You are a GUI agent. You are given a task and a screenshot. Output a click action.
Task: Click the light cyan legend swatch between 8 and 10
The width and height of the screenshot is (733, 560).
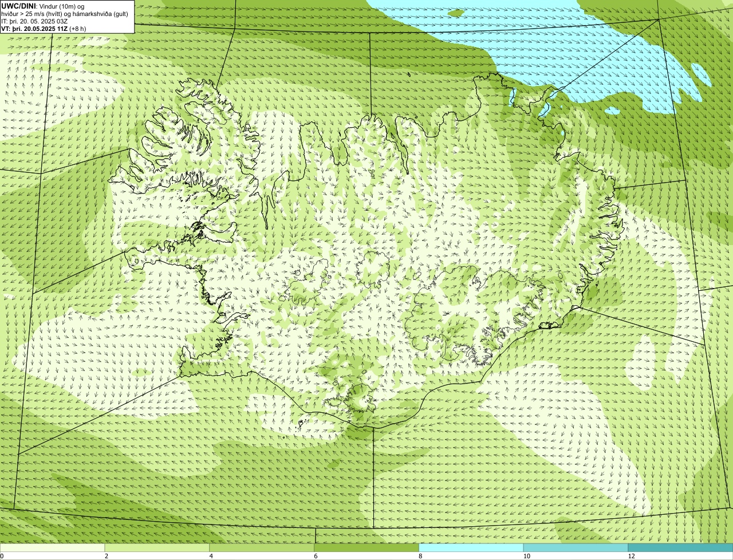(471, 548)
